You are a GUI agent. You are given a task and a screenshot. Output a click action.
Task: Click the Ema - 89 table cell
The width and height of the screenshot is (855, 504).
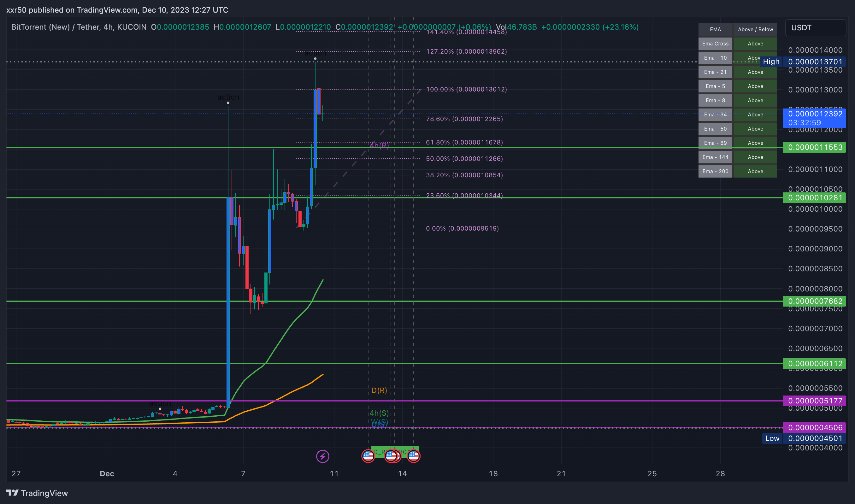(x=715, y=143)
